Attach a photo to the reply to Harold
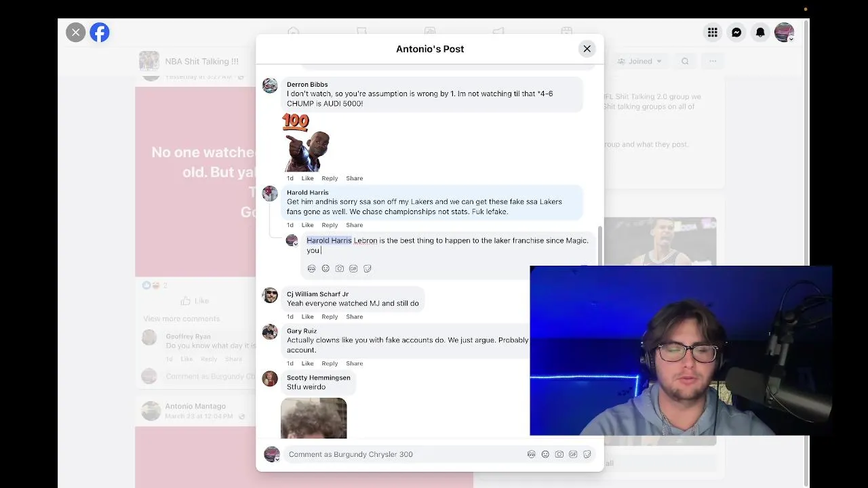Viewport: 868px width, 488px height. coord(340,268)
